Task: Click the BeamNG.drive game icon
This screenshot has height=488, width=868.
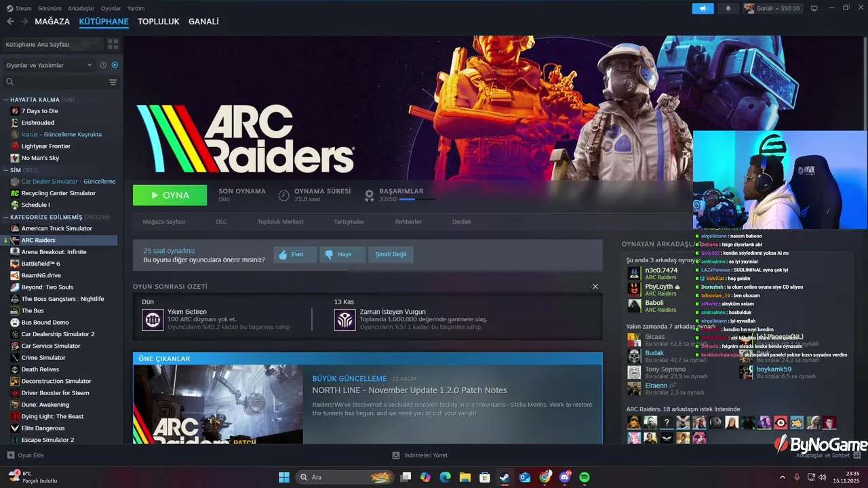Action: pyautogui.click(x=15, y=275)
